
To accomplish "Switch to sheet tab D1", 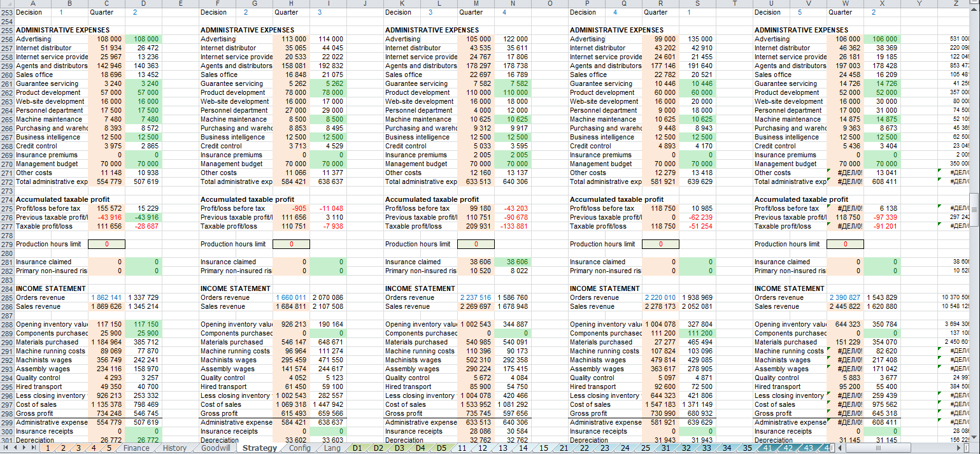I will (357, 448).
